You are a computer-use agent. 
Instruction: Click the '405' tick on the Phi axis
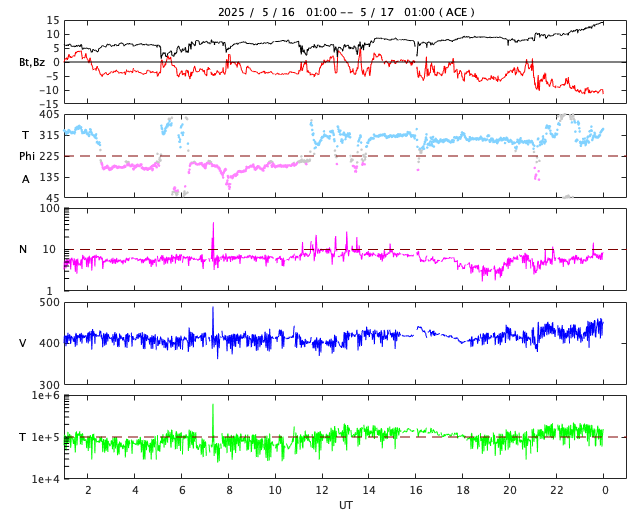49,115
